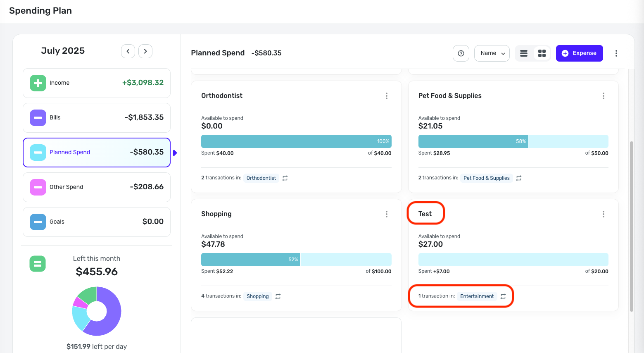
Task: Click Spent +$7.00 on Test card
Action: 434,272
